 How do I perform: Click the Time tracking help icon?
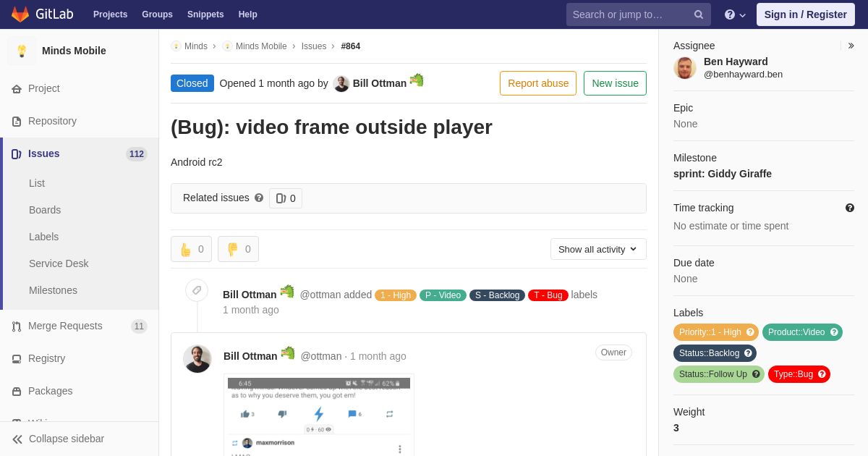[x=850, y=208]
